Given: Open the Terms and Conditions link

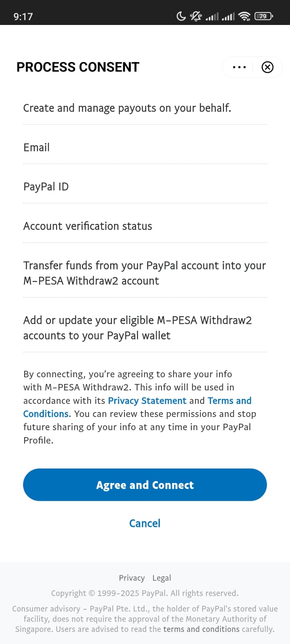Looking at the screenshot, I should pyautogui.click(x=230, y=400).
